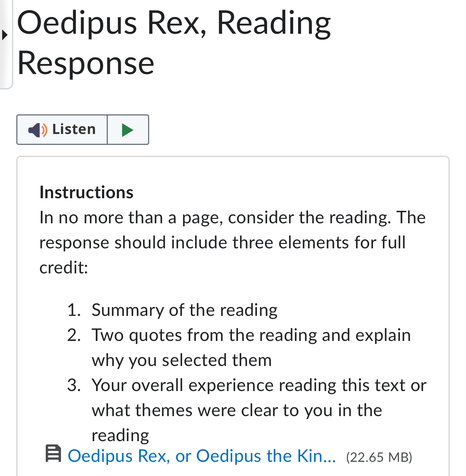Click the (22.65 MB) file size text
Screen dimensions: 466x476
[x=379, y=457]
